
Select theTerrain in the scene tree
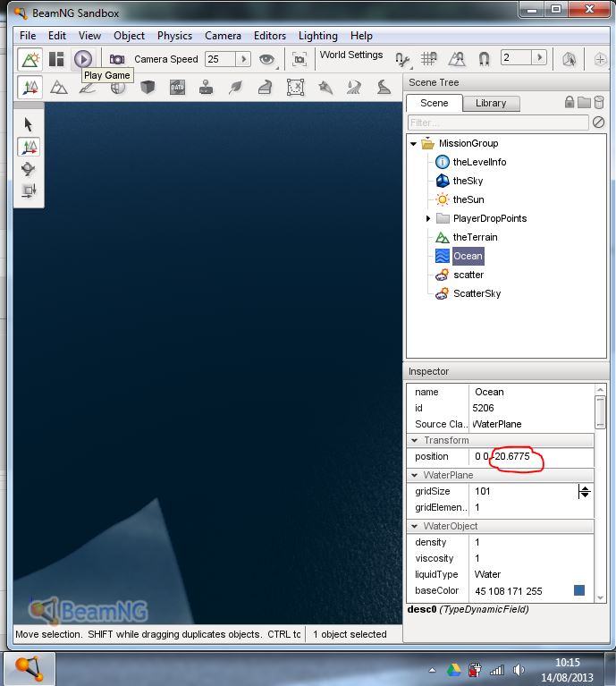476,237
